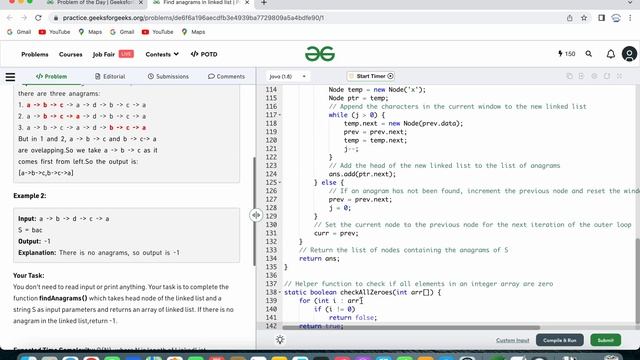Viewport: 640px width, 360px height.
Task: Switch to the Submissions tab
Action: coord(168,77)
